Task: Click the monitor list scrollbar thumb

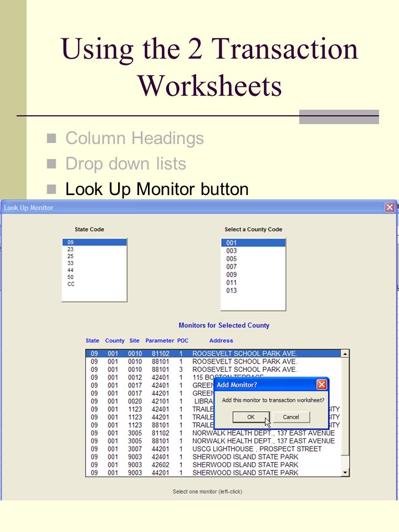Action: click(345, 406)
